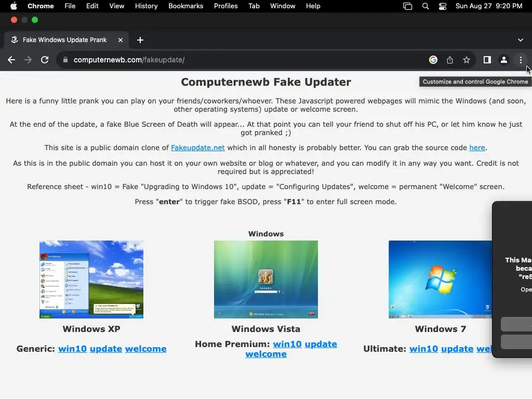532x399 pixels.
Task: Open the Tab menu
Action: click(x=254, y=6)
